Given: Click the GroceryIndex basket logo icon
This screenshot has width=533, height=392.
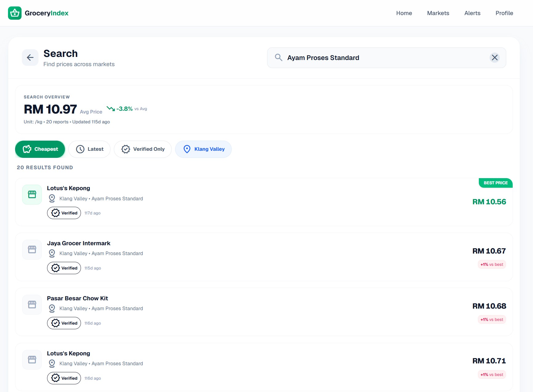Looking at the screenshot, I should pos(15,13).
